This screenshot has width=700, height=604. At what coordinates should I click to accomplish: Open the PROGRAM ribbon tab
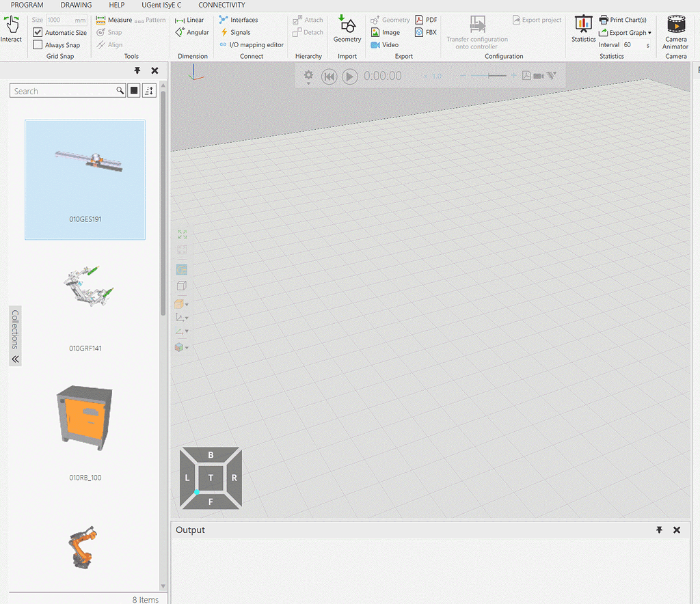27,5
